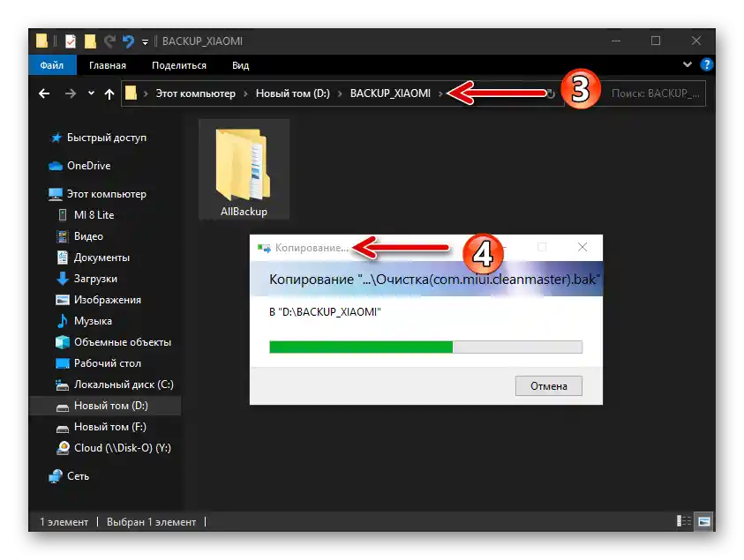This screenshot has width=744, height=560.
Task: Go back with the left arrow
Action: pyautogui.click(x=44, y=93)
